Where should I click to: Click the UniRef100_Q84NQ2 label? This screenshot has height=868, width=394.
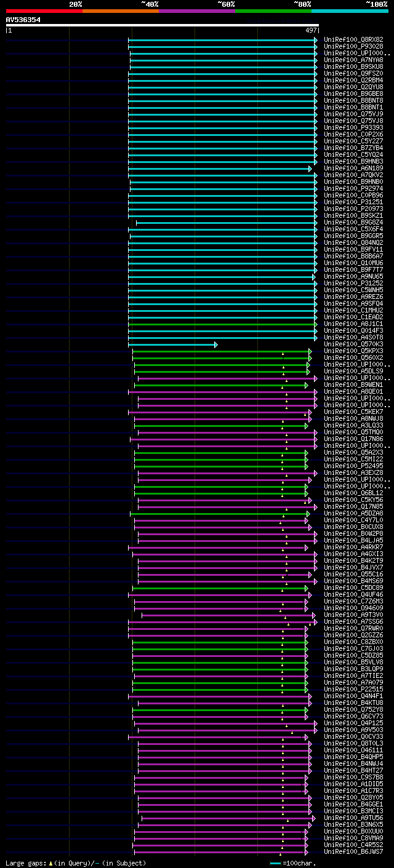point(353,243)
